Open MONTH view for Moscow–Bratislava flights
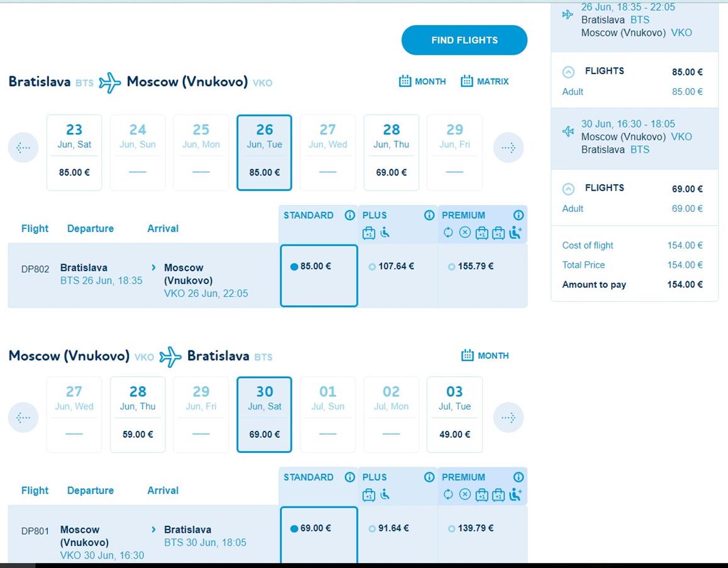 [x=485, y=355]
